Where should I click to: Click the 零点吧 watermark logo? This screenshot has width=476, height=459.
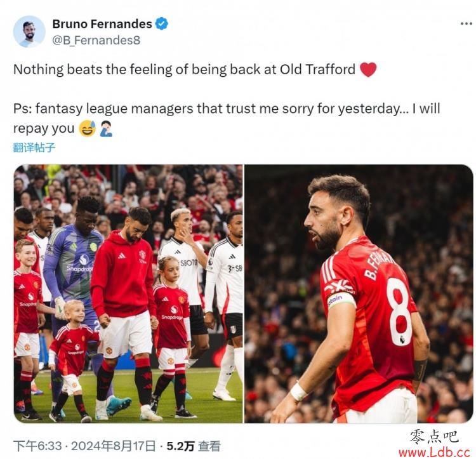(433, 437)
